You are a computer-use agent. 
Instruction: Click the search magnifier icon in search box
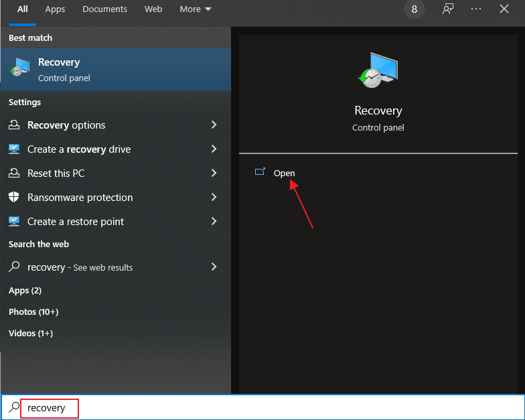tap(13, 407)
